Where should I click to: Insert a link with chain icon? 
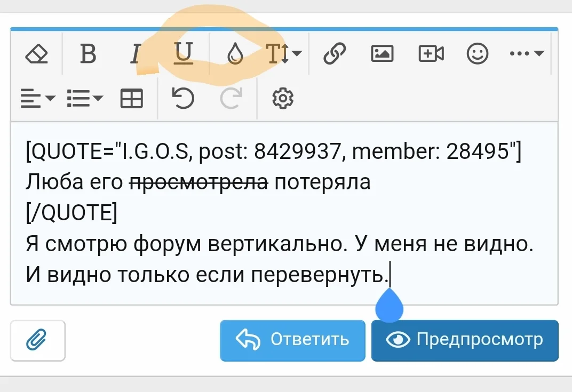[335, 54]
